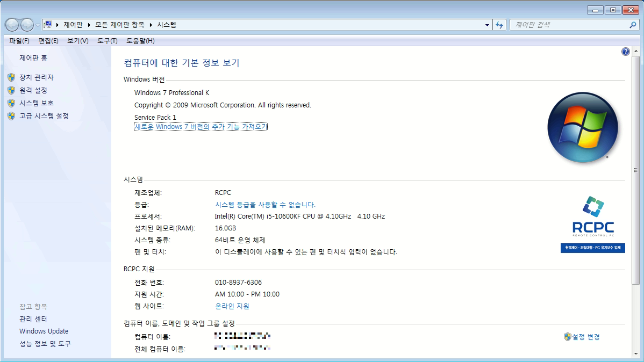Viewport: 644px width, 362px height.
Task: Select 모든 제어판 항목 breadcrumb
Action: pyautogui.click(x=120, y=25)
